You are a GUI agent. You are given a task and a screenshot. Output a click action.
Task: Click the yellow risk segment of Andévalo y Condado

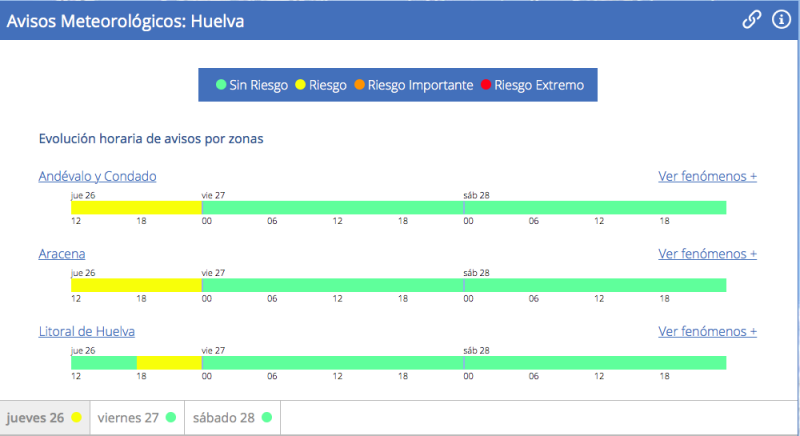(136, 208)
